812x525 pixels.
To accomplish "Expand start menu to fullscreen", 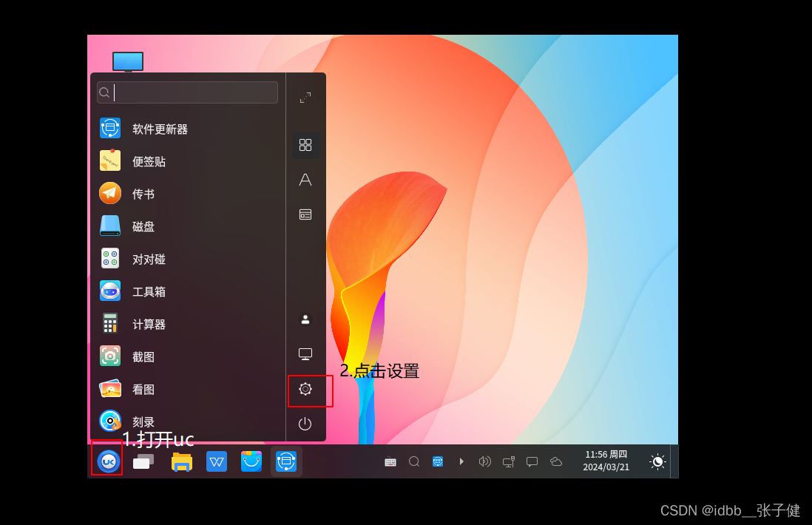I will 305,98.
